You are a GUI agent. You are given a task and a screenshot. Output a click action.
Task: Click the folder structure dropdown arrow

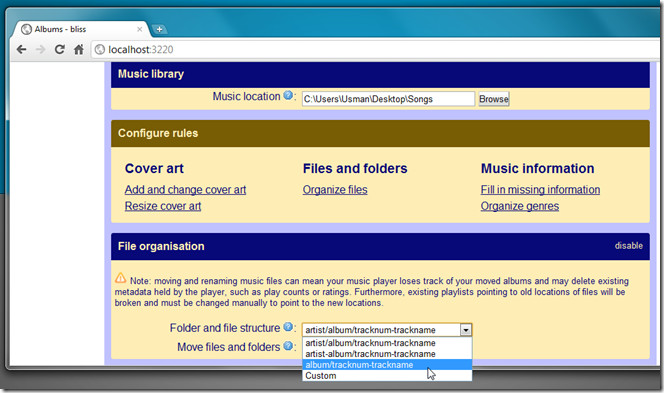tap(465, 330)
